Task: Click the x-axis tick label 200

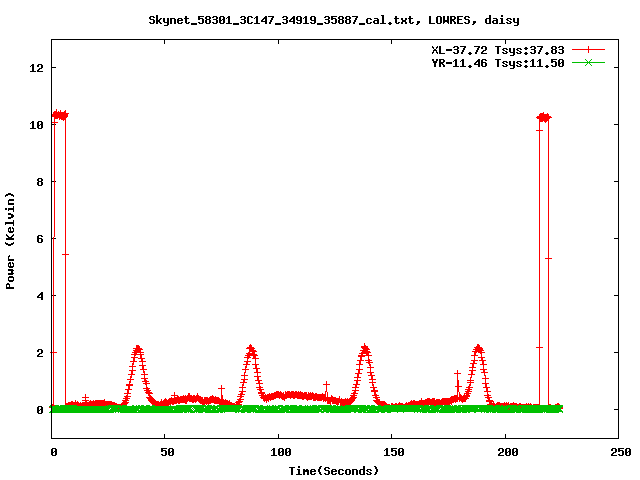Action: pos(507,452)
